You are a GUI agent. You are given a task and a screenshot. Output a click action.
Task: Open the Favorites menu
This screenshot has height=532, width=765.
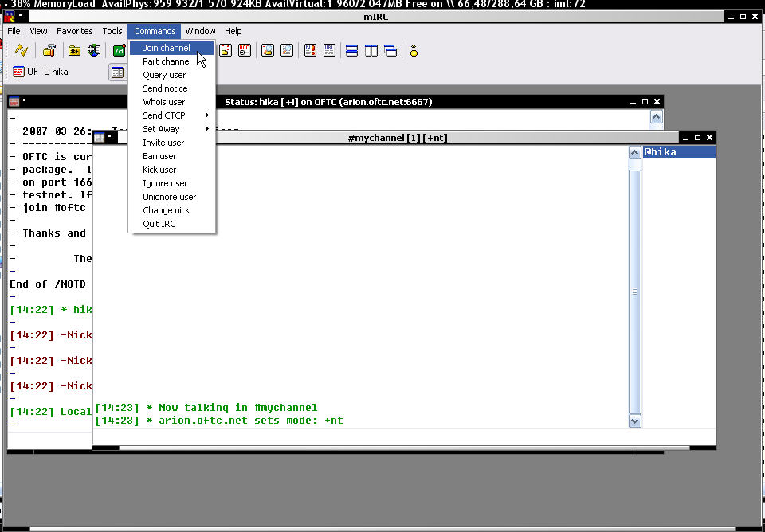pos(75,31)
